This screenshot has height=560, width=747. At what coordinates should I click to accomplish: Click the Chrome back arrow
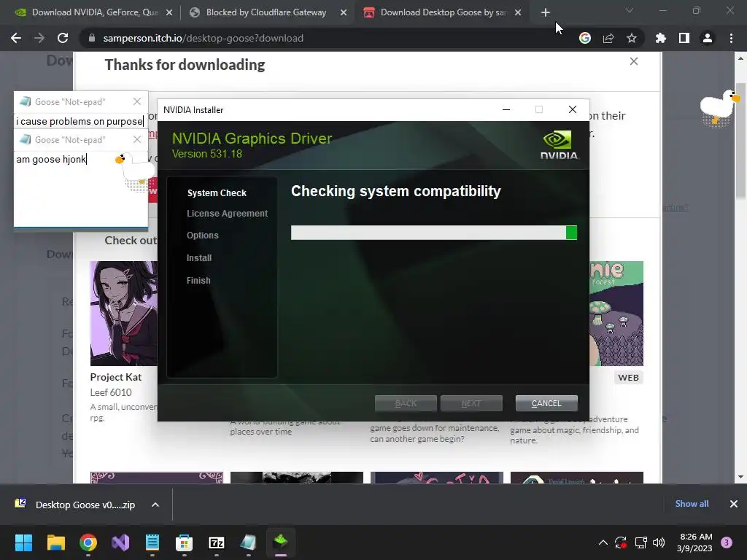click(16, 38)
